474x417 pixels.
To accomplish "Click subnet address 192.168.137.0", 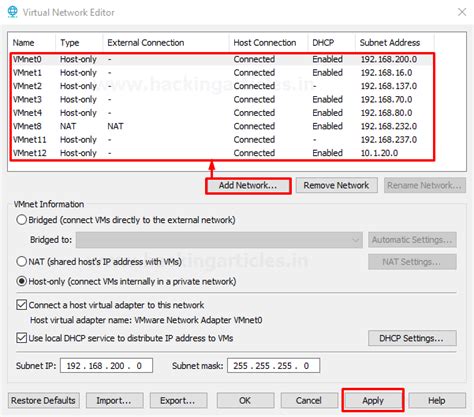I will [389, 86].
